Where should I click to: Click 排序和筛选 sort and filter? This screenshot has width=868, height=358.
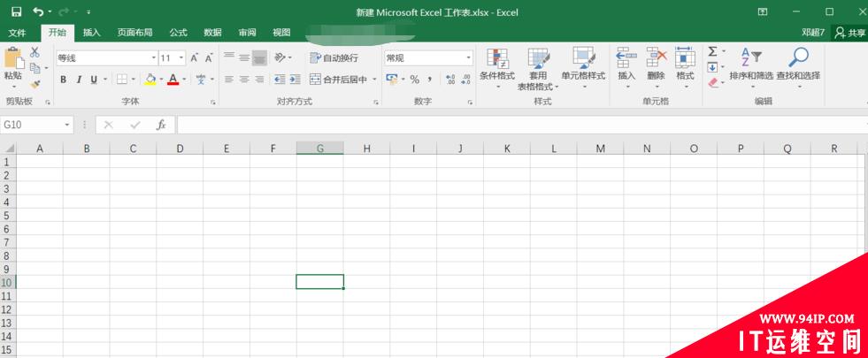coord(751,68)
